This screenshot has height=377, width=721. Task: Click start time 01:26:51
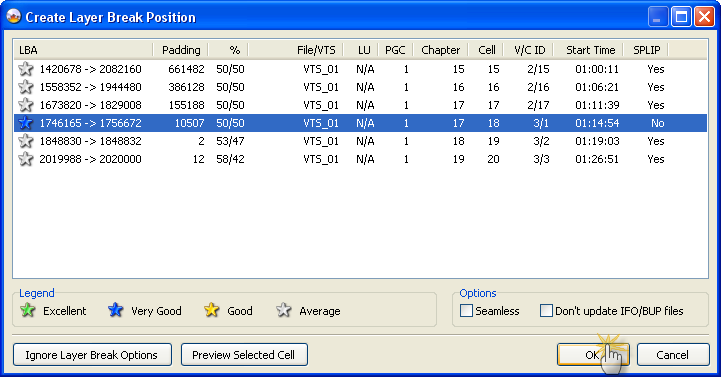coord(597,159)
